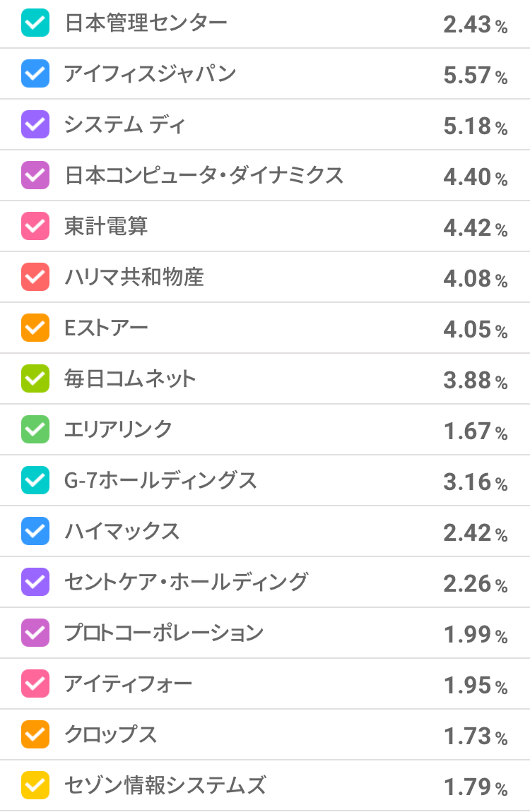Uncheck the エリアリンク checkbox
Screen dimensions: 530x812
pos(35,430)
